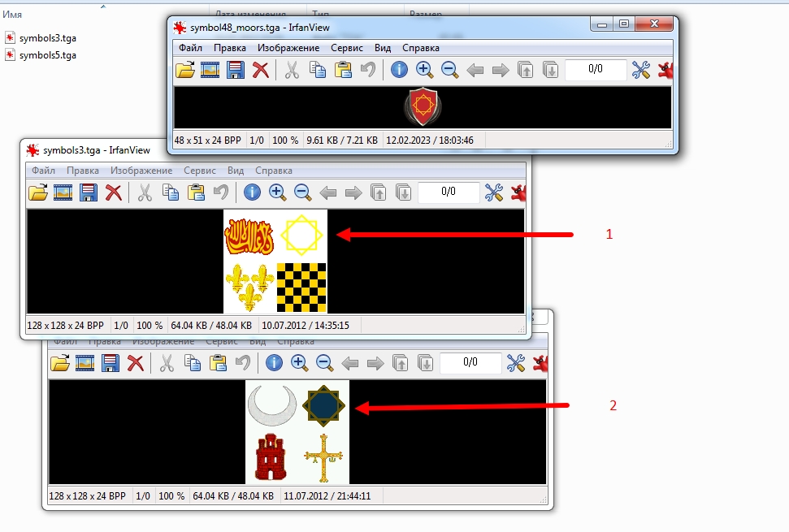Click Copy icon in bottom IrfanView window
Screen dimensions: 789x532
[x=193, y=363]
